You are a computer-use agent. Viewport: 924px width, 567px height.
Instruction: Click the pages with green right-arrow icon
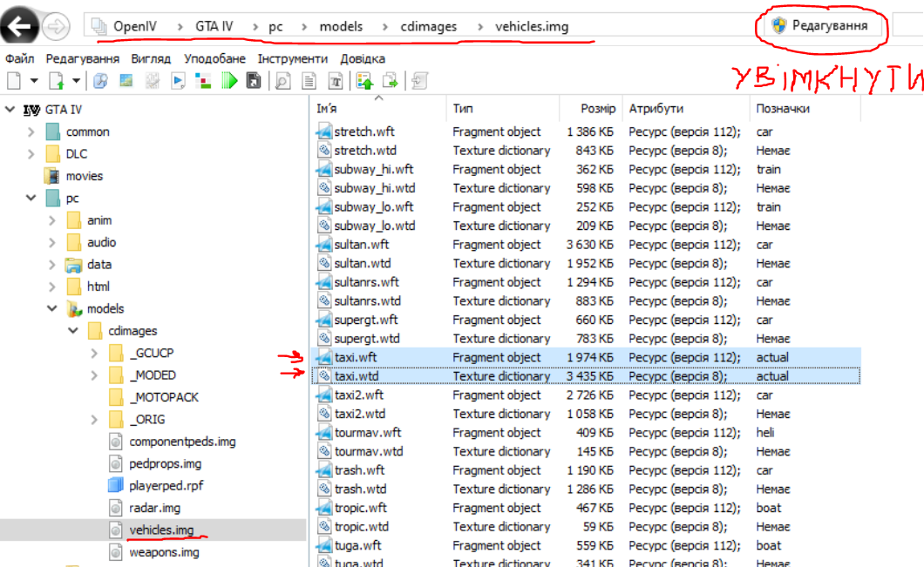391,81
